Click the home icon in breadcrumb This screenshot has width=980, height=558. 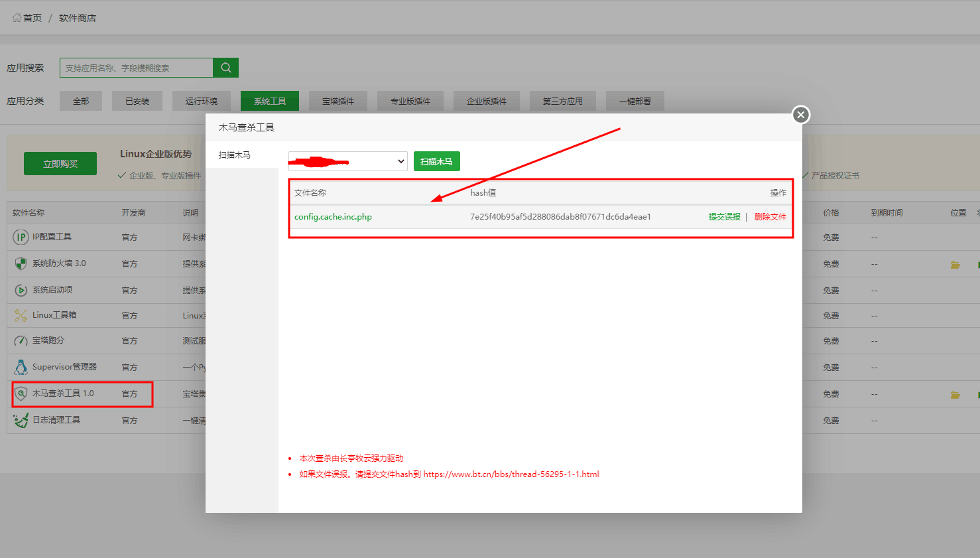pyautogui.click(x=17, y=18)
